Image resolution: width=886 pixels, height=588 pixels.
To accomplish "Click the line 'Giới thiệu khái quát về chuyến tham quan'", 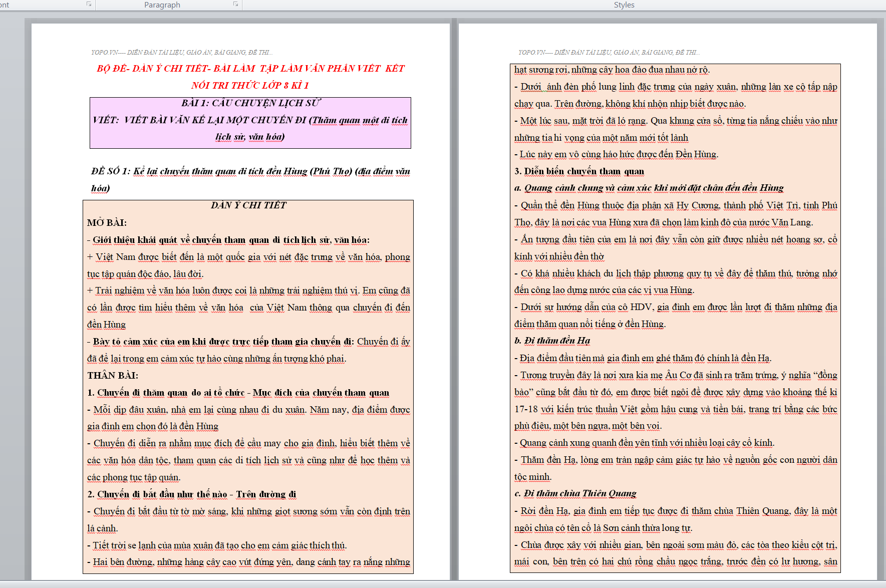I will click(228, 240).
